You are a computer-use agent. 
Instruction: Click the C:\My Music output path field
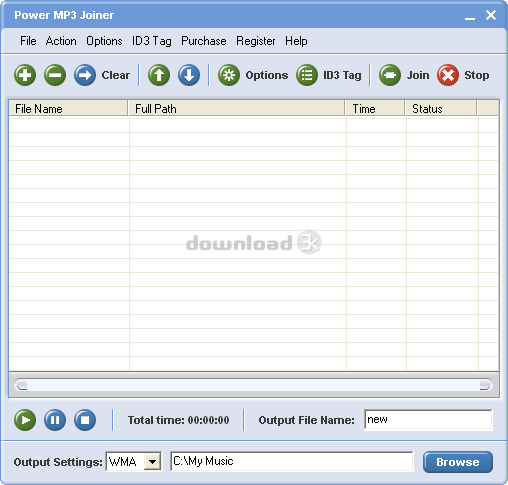pyautogui.click(x=292, y=462)
